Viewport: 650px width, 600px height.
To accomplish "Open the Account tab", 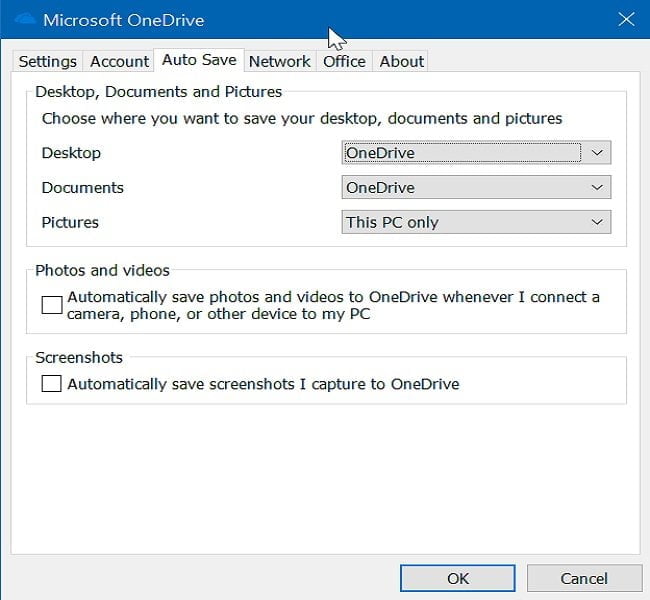I will (119, 61).
